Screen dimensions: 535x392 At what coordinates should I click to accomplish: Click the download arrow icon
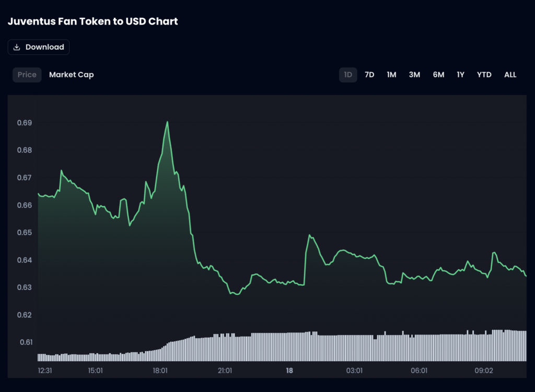(17, 47)
